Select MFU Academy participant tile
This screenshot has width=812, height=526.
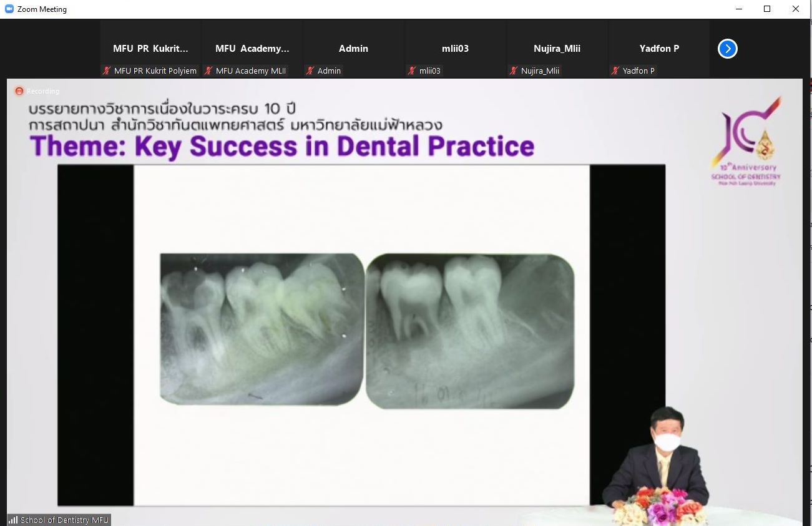click(252, 48)
